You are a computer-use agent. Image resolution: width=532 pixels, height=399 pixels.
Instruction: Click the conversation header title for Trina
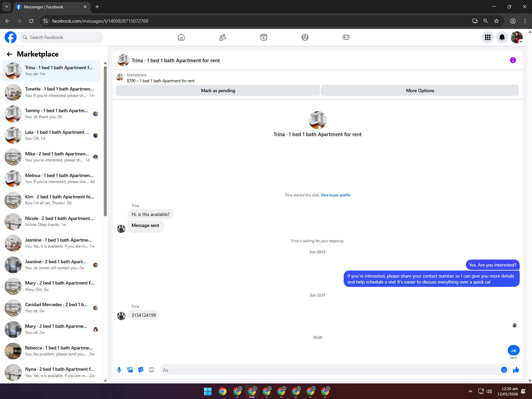(x=176, y=61)
